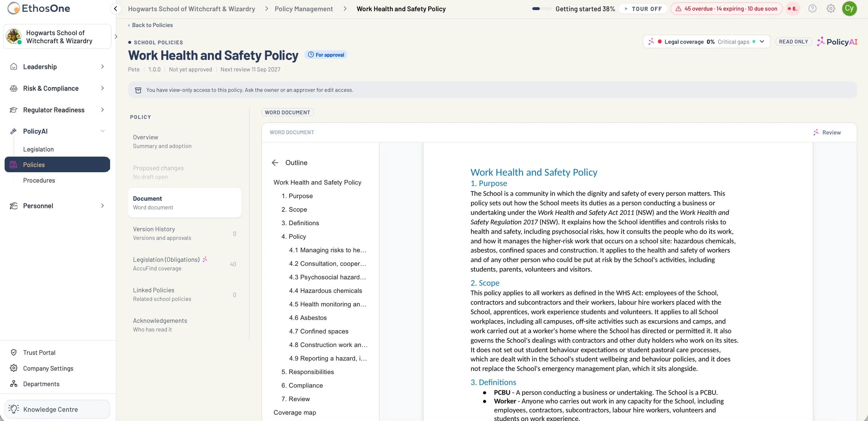Expand the Regulator Readiness chevron
This screenshot has width=868, height=421.
[102, 110]
